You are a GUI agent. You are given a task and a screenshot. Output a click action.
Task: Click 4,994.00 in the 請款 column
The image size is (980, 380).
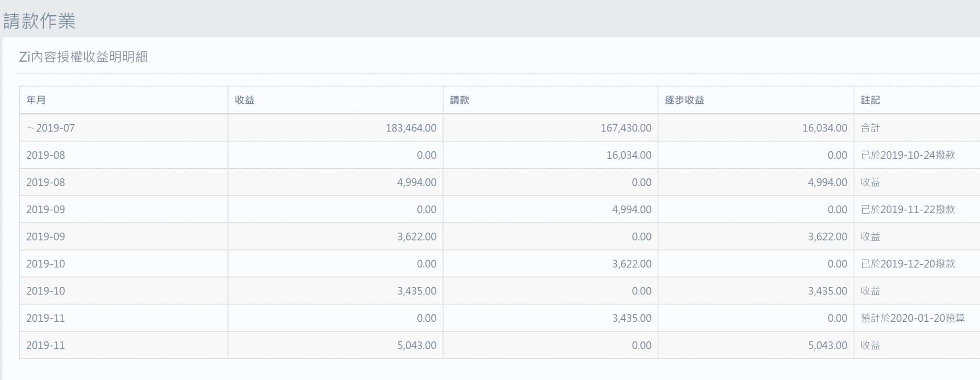(x=632, y=209)
